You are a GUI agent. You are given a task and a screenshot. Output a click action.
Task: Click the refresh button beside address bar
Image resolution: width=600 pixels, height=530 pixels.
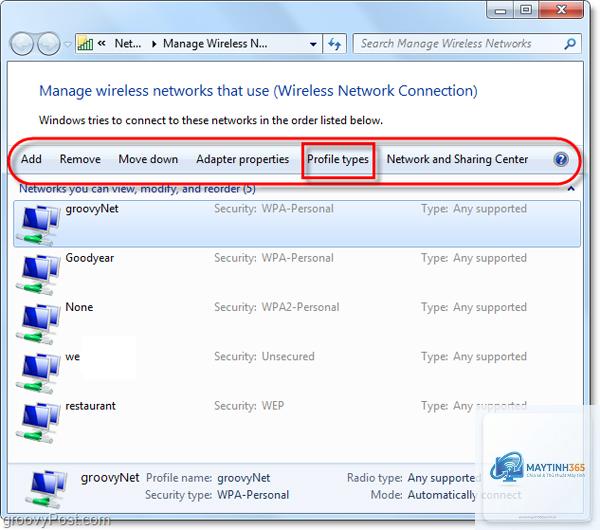click(334, 44)
